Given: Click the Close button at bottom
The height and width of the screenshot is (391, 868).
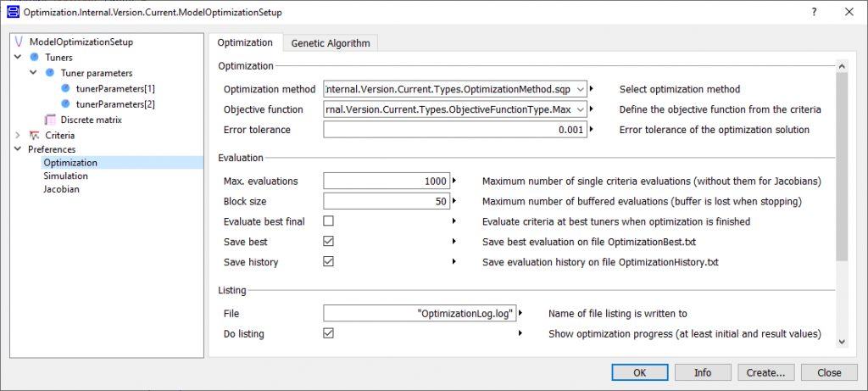Looking at the screenshot, I should click(x=829, y=372).
